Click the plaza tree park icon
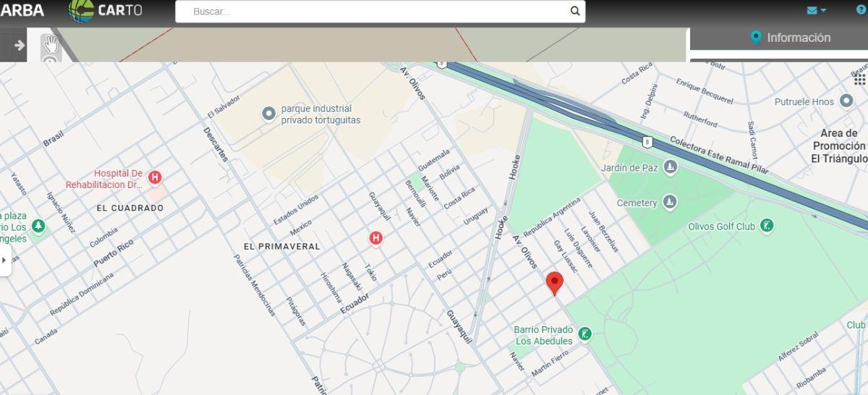Image resolution: width=868 pixels, height=395 pixels. 38,227
